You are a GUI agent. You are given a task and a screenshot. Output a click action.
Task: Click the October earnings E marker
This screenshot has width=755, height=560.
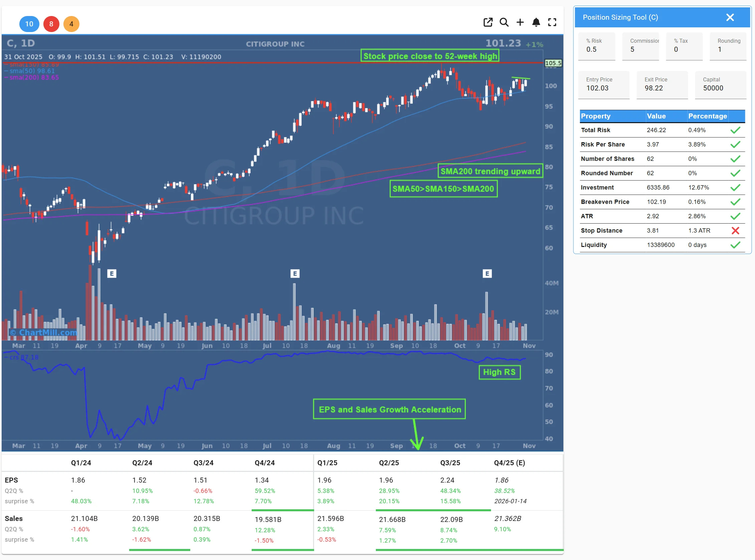click(x=487, y=274)
